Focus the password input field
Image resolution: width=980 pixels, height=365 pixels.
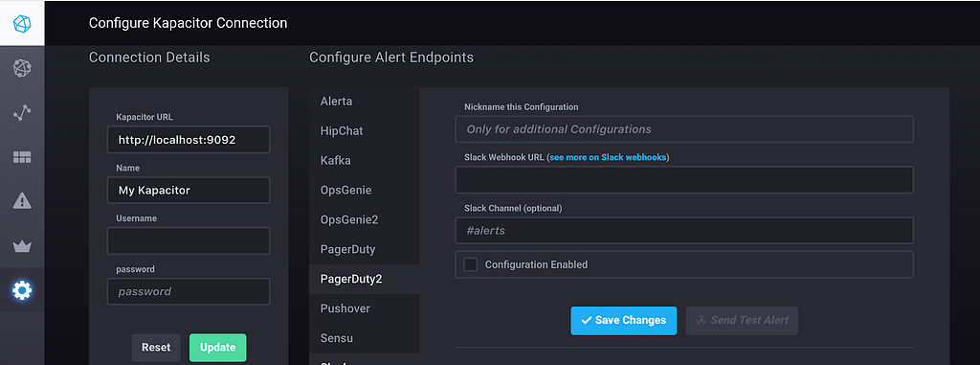click(x=189, y=292)
